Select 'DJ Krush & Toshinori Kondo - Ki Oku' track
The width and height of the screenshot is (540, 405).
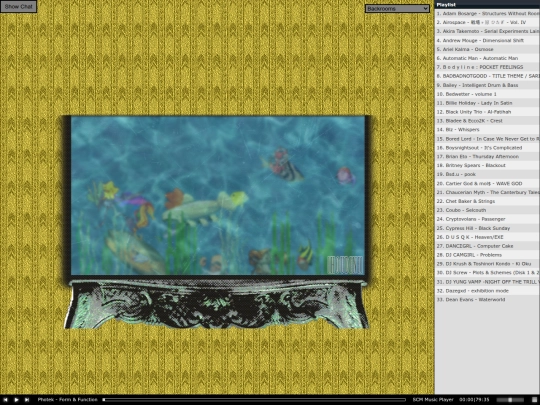487,264
